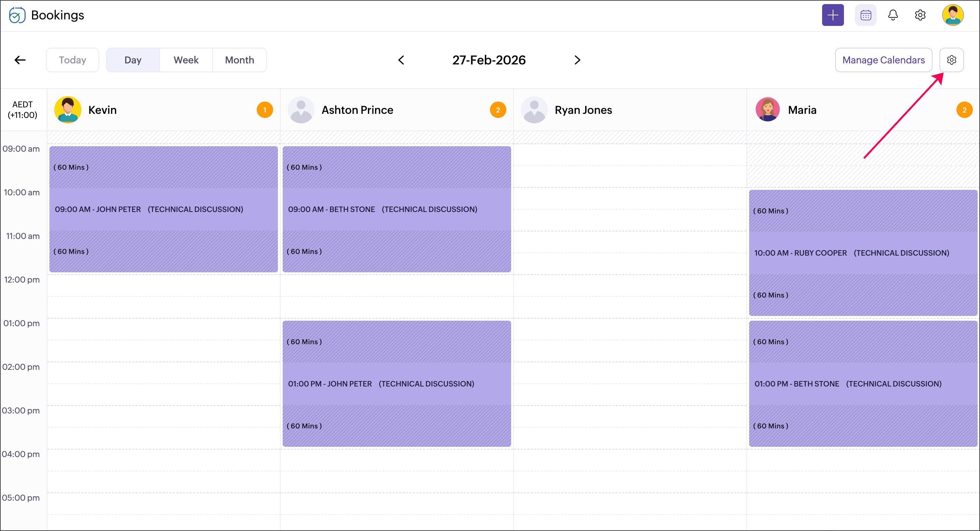
Task: Click Kevin's orange booking count badge
Action: click(x=265, y=110)
